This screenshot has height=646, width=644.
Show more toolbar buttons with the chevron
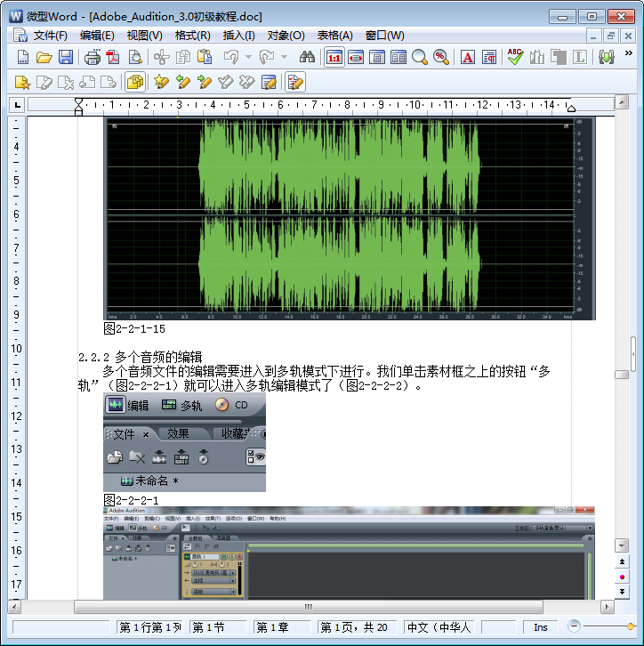(x=628, y=53)
